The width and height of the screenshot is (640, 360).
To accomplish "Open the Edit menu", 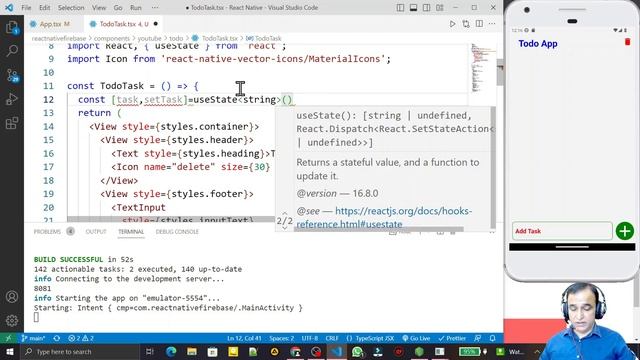I will coord(44,8).
